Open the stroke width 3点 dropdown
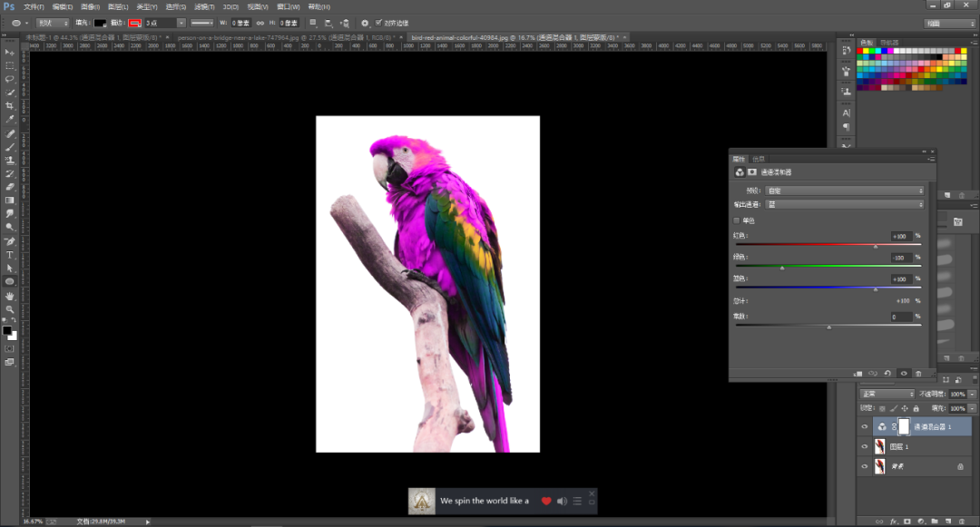 (x=181, y=23)
